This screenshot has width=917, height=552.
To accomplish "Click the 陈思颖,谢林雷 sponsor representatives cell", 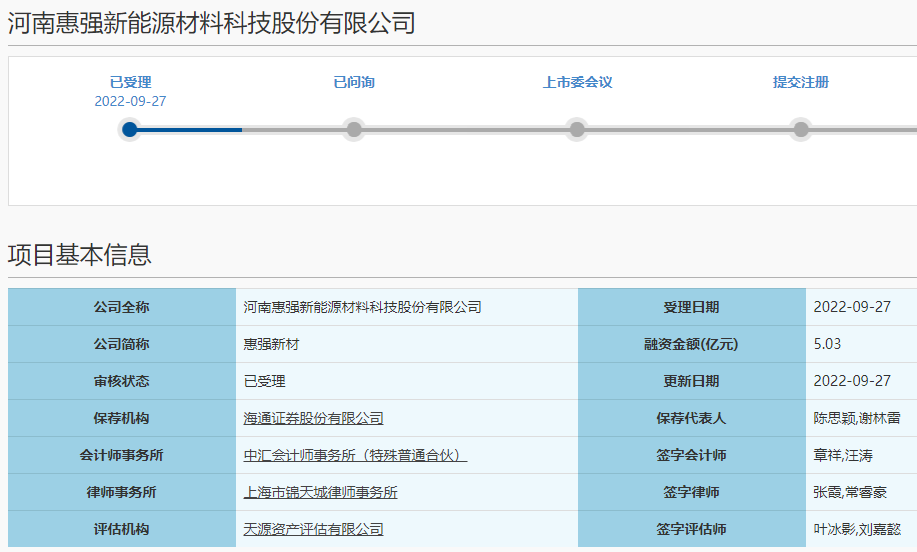I will (857, 418).
